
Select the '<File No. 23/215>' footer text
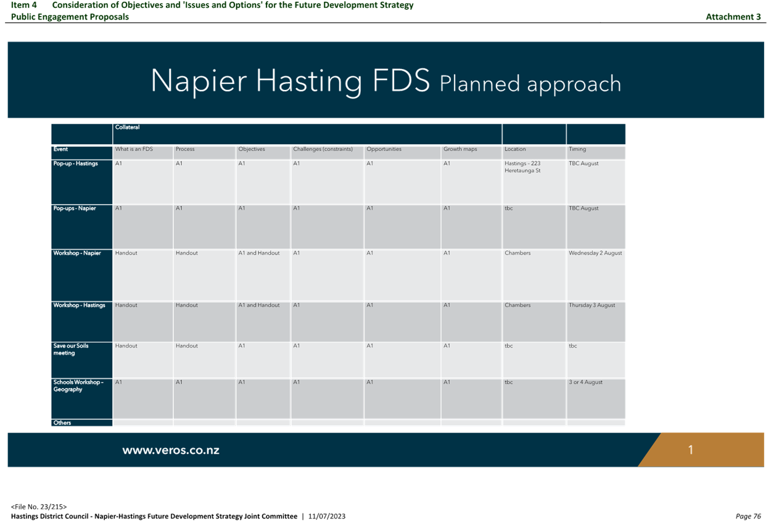pyautogui.click(x=39, y=507)
